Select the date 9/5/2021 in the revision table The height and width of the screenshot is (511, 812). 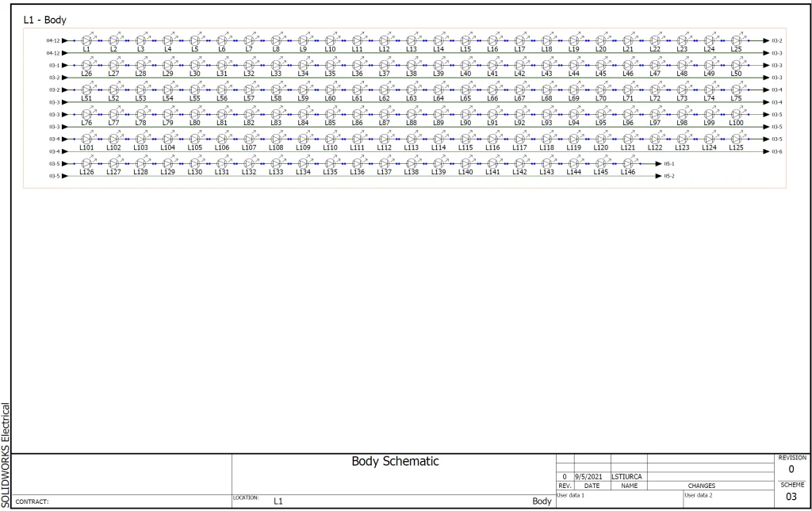pyautogui.click(x=592, y=476)
